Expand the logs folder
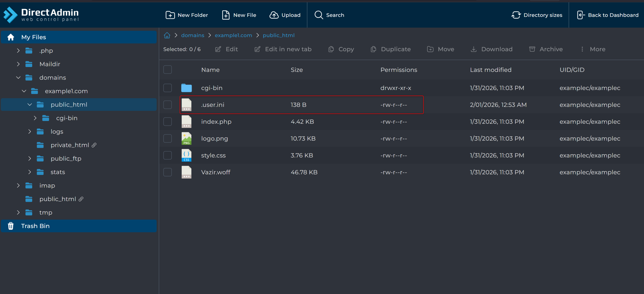Image resolution: width=644 pixels, height=294 pixels. pyautogui.click(x=30, y=132)
